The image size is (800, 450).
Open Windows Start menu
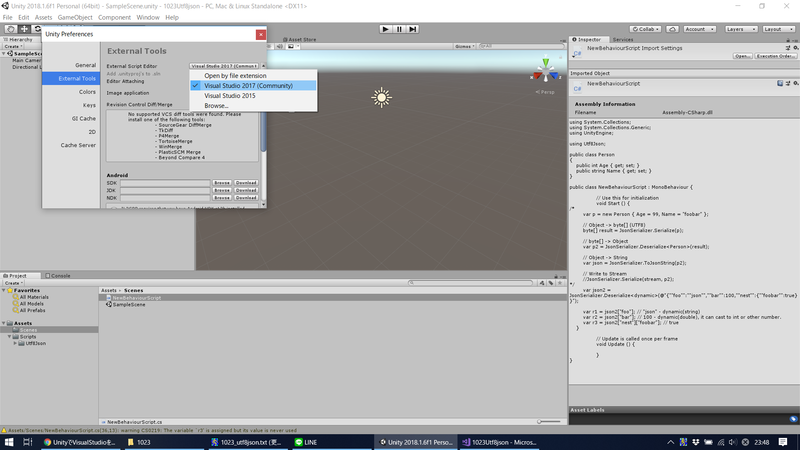click(x=9, y=442)
